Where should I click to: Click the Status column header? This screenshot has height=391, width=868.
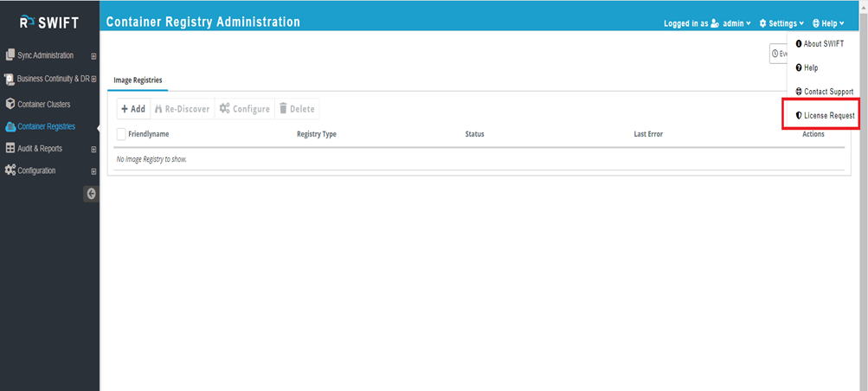474,134
